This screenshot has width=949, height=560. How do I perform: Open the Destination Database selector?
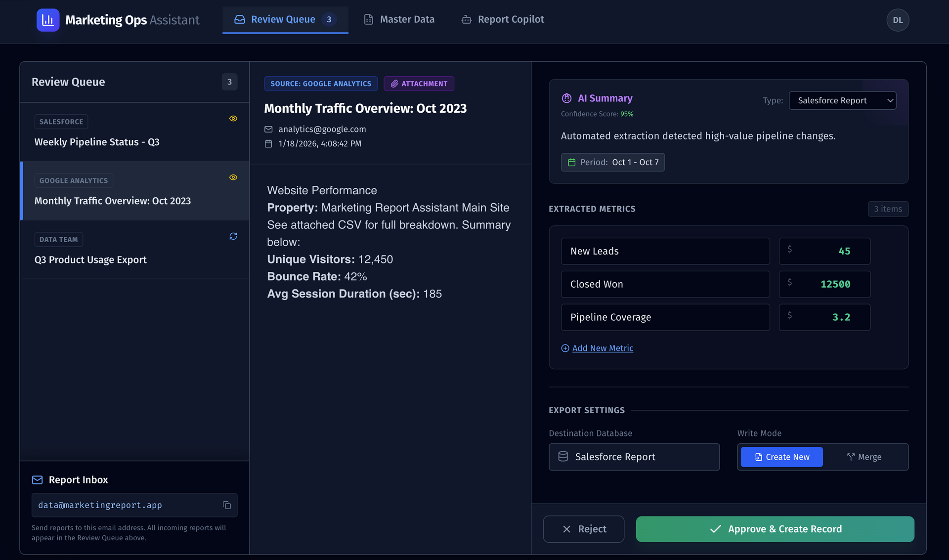pos(634,457)
